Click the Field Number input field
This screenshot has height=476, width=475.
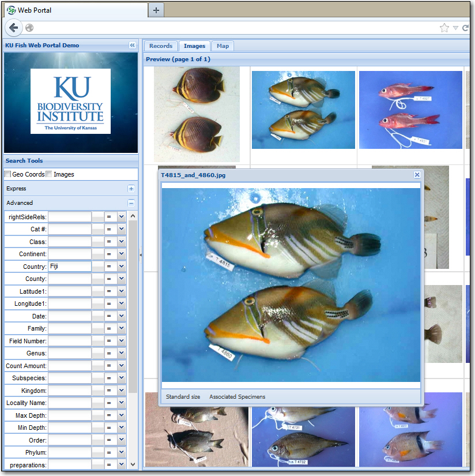[70, 340]
